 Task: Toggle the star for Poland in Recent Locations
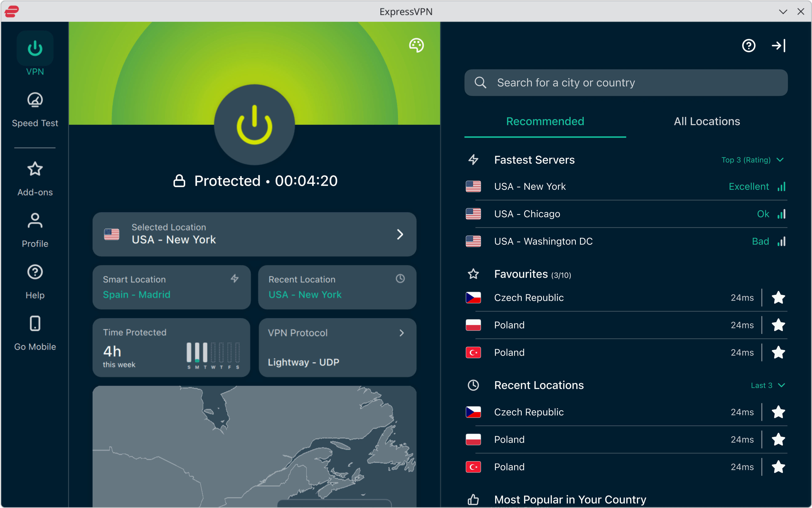coord(778,439)
